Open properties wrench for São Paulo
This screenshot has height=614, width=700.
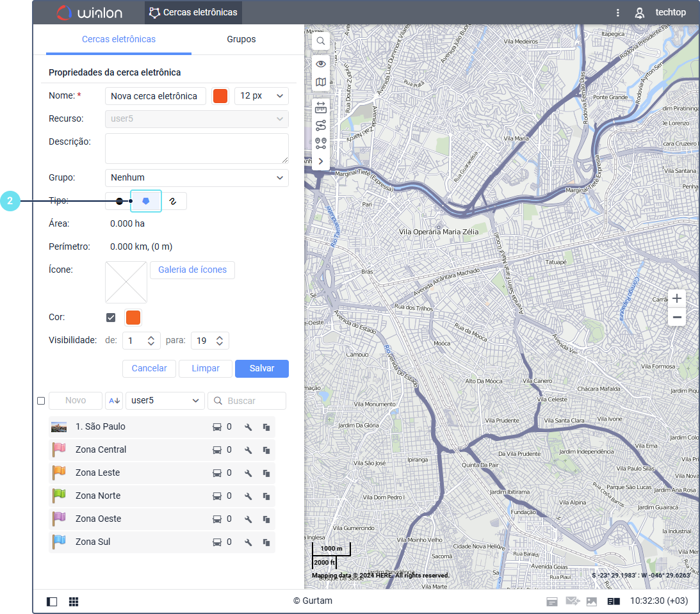[x=248, y=427]
